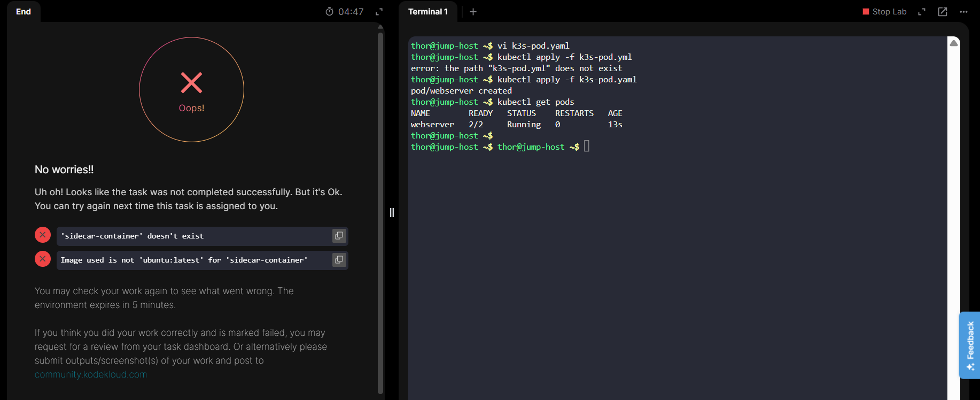Click the Image used is not 'ubuntu:latest' text
Viewport: 980px width, 400px height.
(184, 260)
